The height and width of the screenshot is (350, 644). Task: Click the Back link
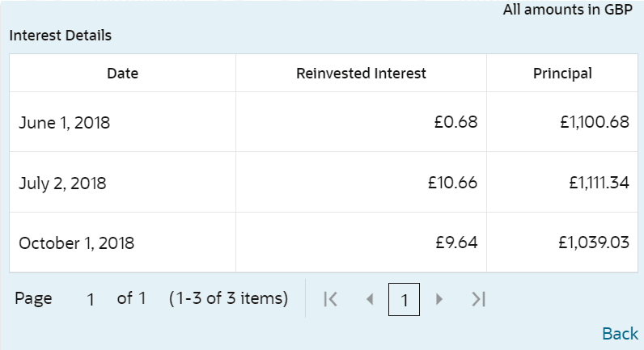620,333
